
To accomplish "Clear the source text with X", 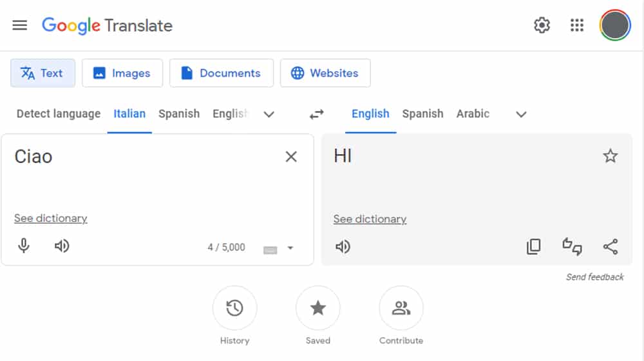I will pos(291,157).
